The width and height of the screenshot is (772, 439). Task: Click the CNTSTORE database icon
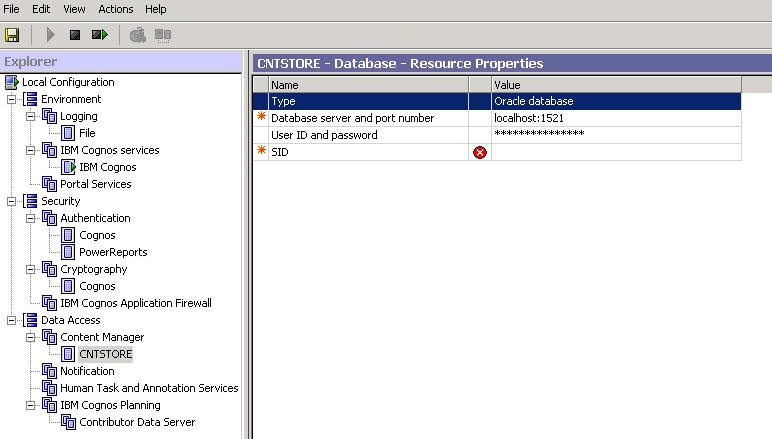point(68,354)
